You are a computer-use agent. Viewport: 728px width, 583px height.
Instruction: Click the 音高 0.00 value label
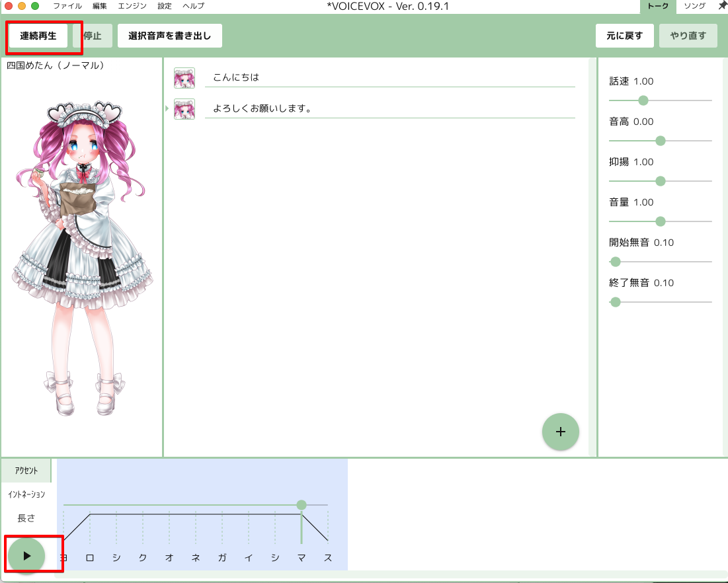(x=631, y=122)
